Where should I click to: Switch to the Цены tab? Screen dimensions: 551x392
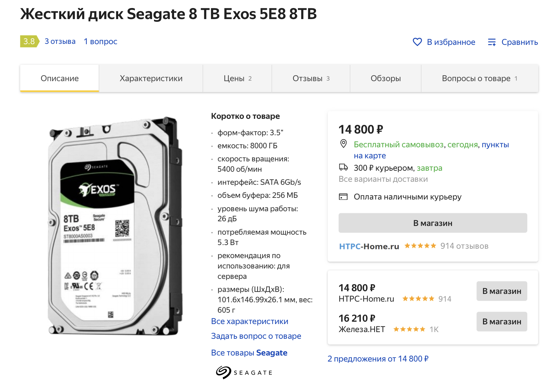coord(237,79)
